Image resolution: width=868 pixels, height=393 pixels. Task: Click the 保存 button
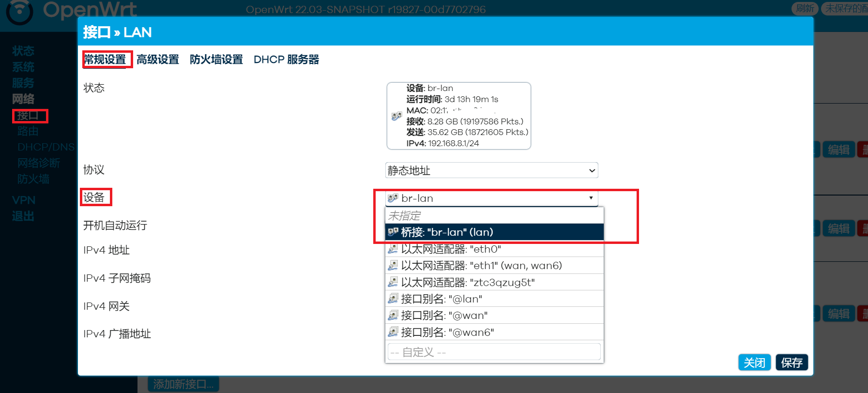tap(792, 363)
